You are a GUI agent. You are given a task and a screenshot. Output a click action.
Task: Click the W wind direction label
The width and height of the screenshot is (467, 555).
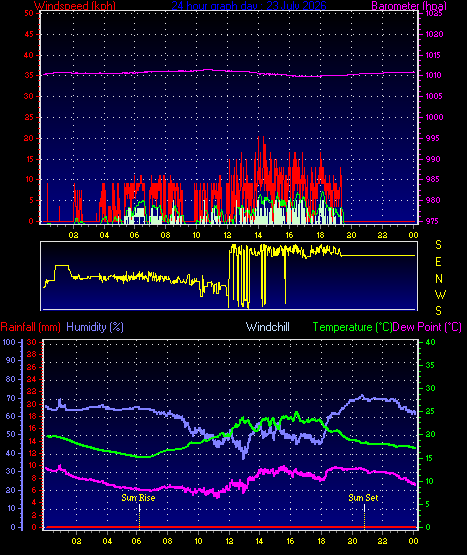coord(440,294)
